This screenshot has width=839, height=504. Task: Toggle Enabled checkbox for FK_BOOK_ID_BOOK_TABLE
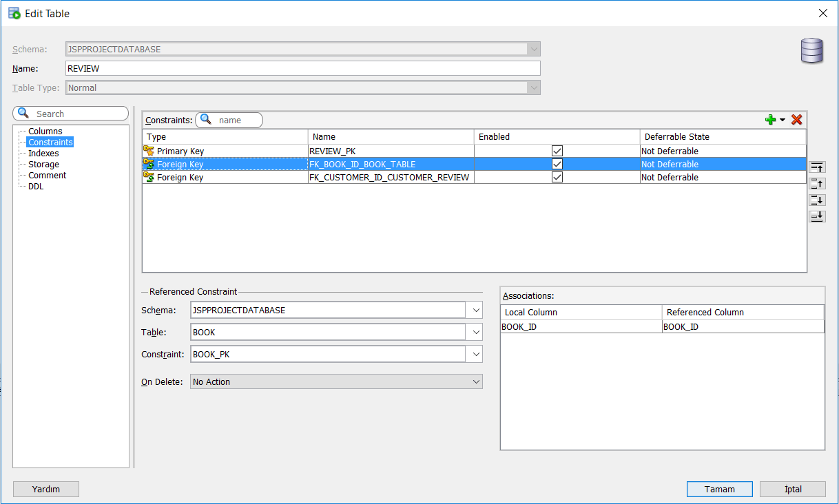click(x=557, y=164)
